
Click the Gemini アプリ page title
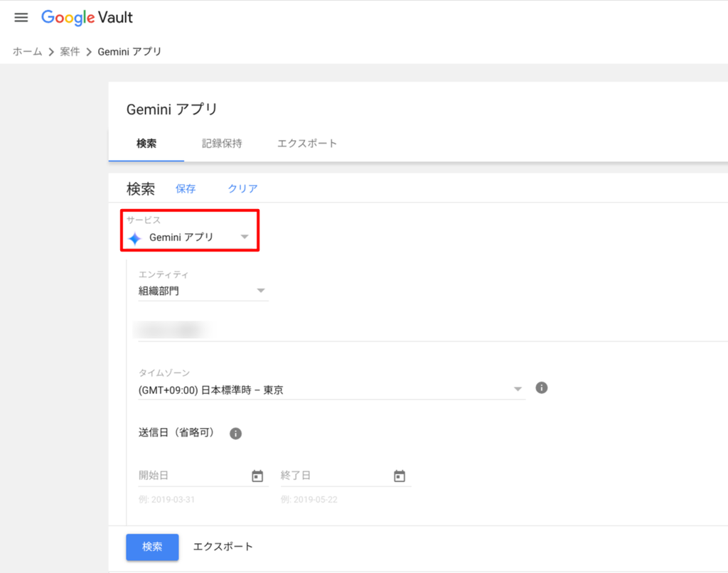click(172, 109)
